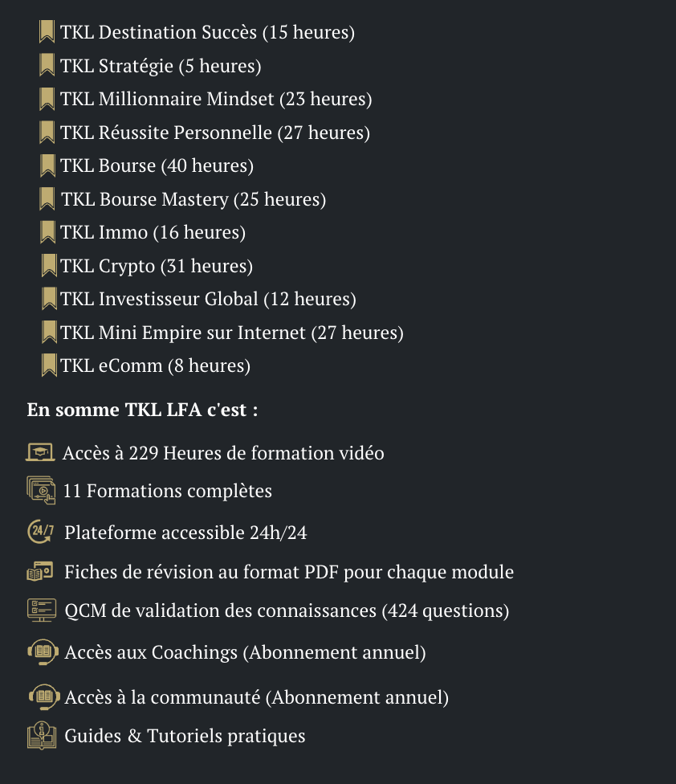Click the bookmark icon beside TKL Destination Succès
The width and height of the screenshot is (676, 784).
(x=47, y=31)
